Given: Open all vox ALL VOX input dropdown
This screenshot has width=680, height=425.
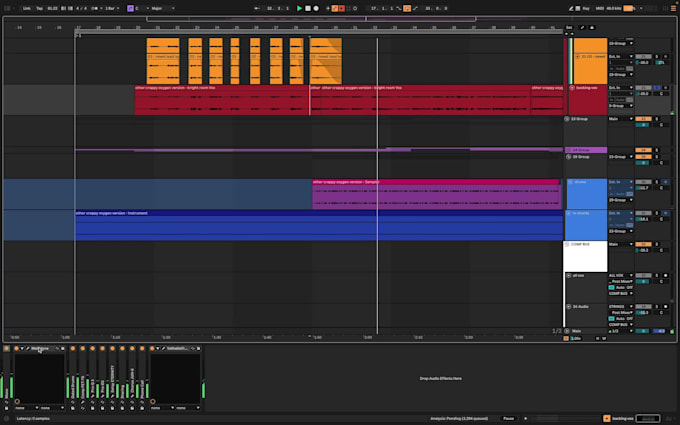Looking at the screenshot, I should (621, 275).
